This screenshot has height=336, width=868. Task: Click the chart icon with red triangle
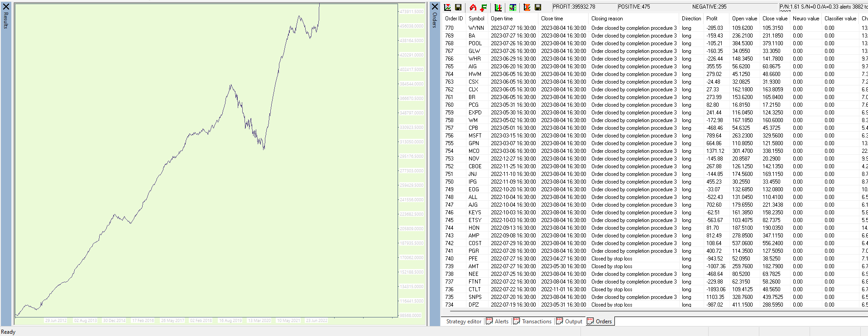tap(447, 7)
